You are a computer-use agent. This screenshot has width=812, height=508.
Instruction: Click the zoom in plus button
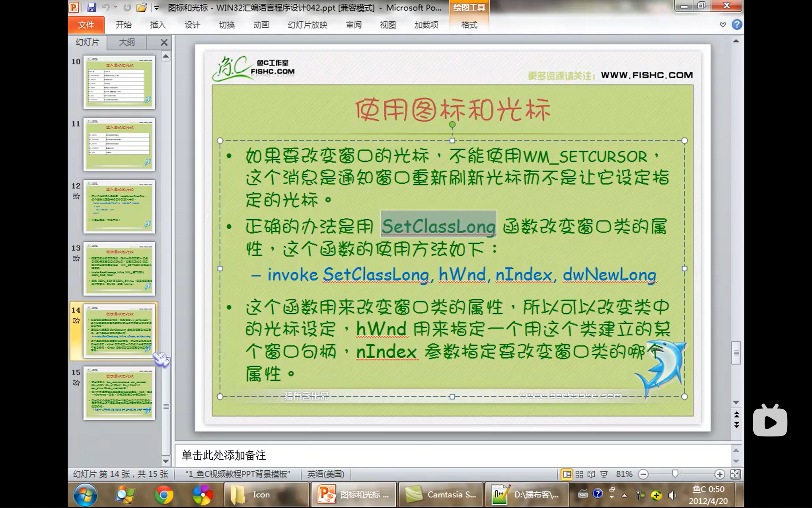719,474
